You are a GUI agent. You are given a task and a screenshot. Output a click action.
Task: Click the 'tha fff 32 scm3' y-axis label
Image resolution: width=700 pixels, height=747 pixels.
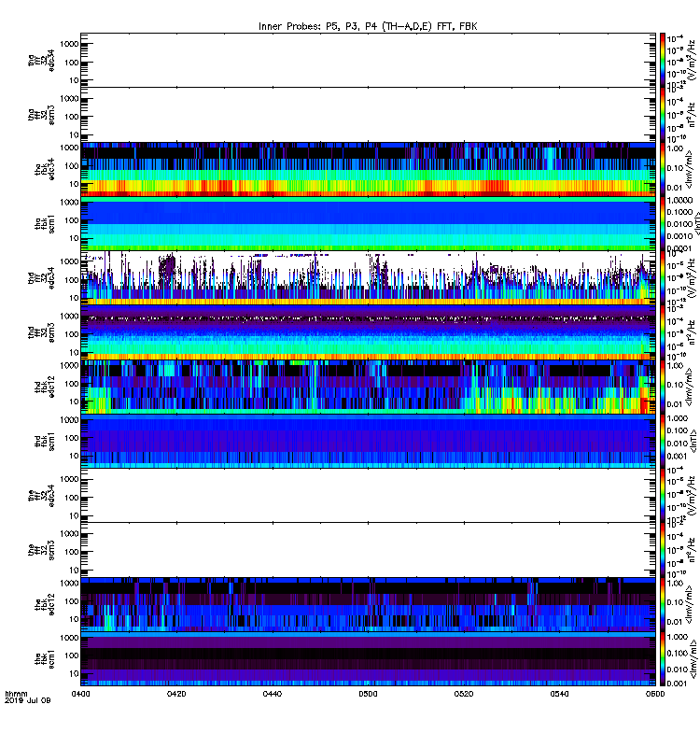(x=41, y=115)
